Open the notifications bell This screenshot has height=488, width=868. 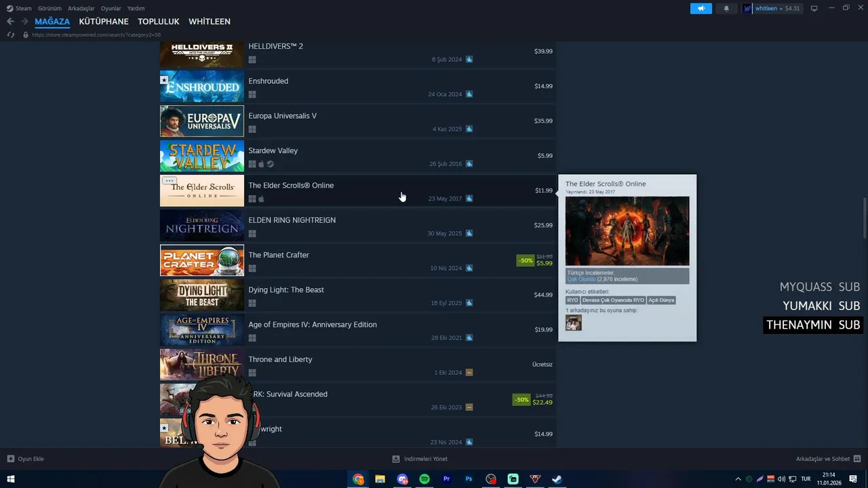click(x=726, y=8)
